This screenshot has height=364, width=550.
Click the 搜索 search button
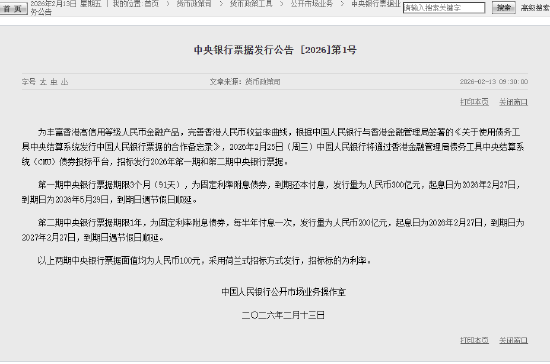tap(504, 8)
